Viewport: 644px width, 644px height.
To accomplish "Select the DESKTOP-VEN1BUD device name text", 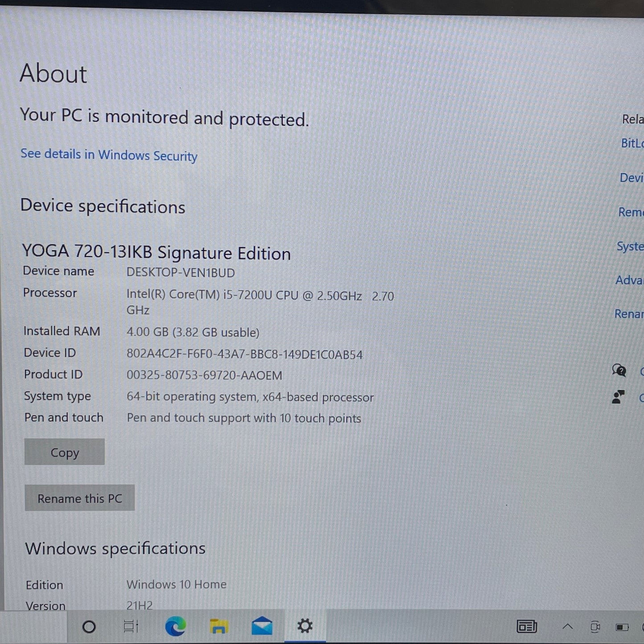I will coord(180,273).
